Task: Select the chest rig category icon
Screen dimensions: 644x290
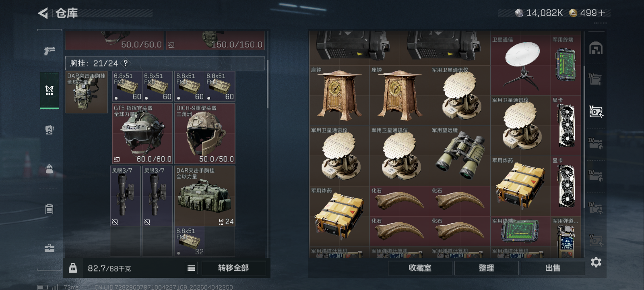Action: pos(50,90)
